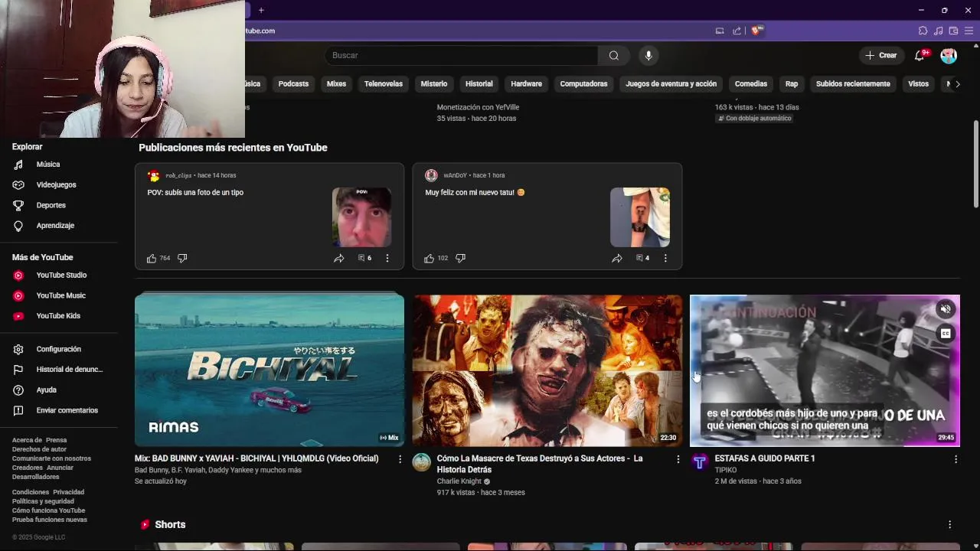Select the Vistos chip

coord(918,83)
